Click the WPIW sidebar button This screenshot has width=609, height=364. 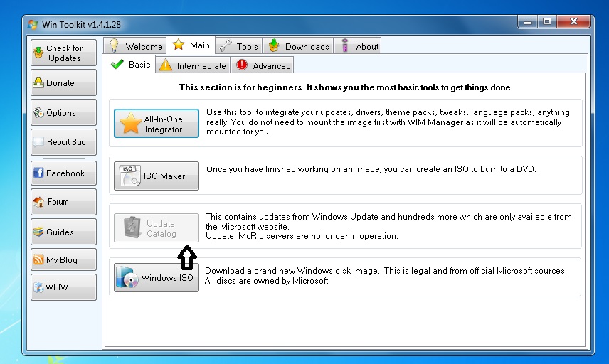click(64, 287)
